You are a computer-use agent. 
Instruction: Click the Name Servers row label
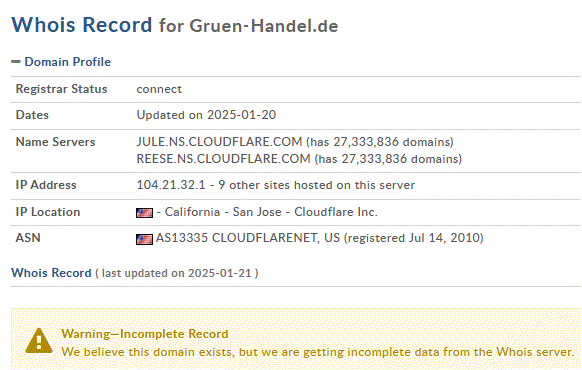click(55, 142)
